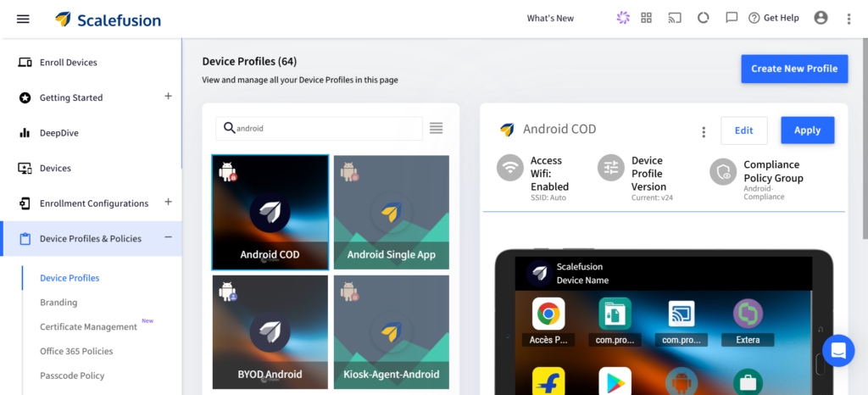Collapse Device Profiles & Policies minus icon
The width and height of the screenshot is (868, 395).
pos(169,237)
